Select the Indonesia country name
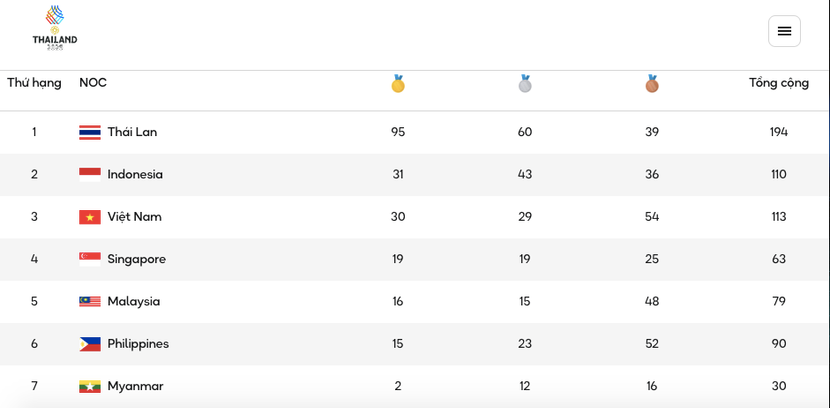Viewport: 830px width, 408px height. (x=135, y=174)
